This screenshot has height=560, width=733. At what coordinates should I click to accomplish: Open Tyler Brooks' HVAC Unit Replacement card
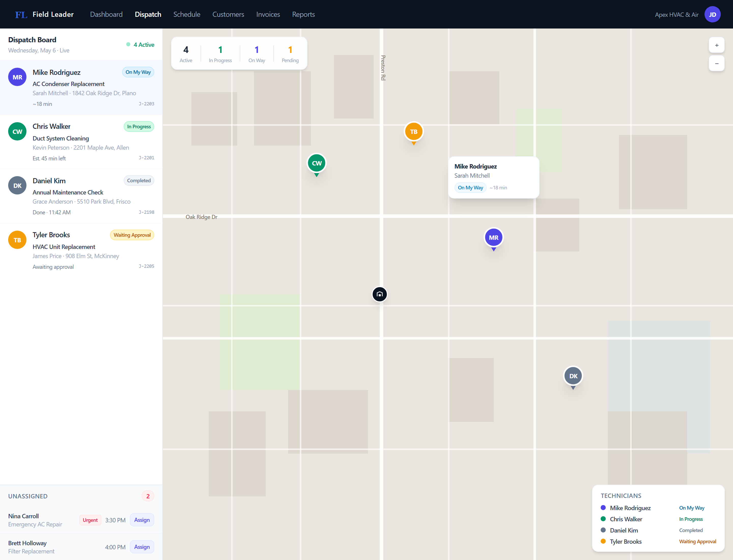[x=81, y=250]
